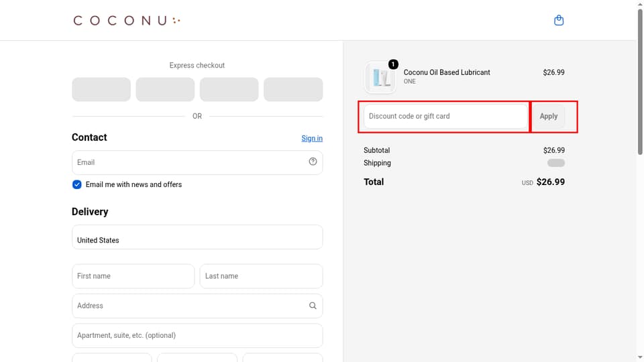Click the Sign in link
Viewport: 644px width, 362px height.
tap(312, 138)
